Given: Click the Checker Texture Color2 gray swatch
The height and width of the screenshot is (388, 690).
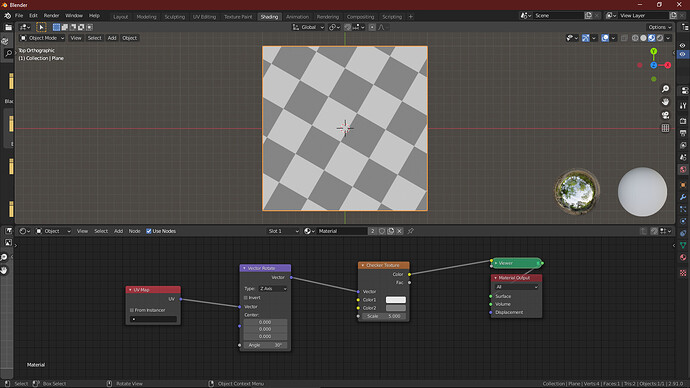Looking at the screenshot, I should (x=396, y=308).
